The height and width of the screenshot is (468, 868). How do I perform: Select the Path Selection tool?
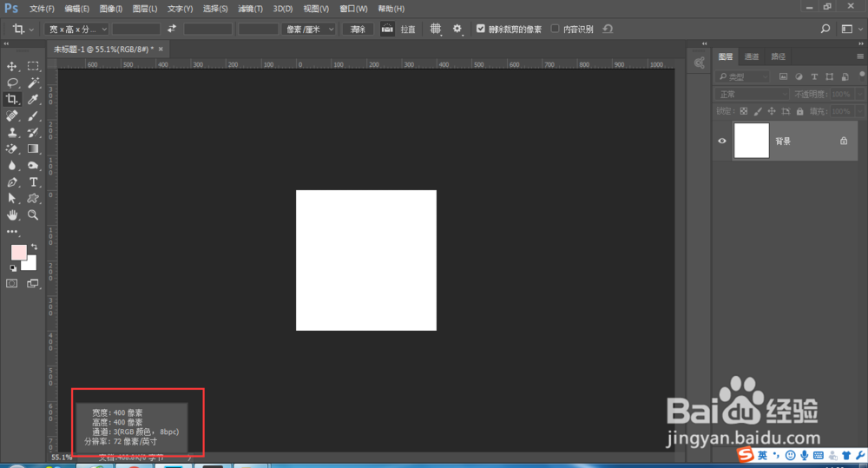(x=11, y=198)
